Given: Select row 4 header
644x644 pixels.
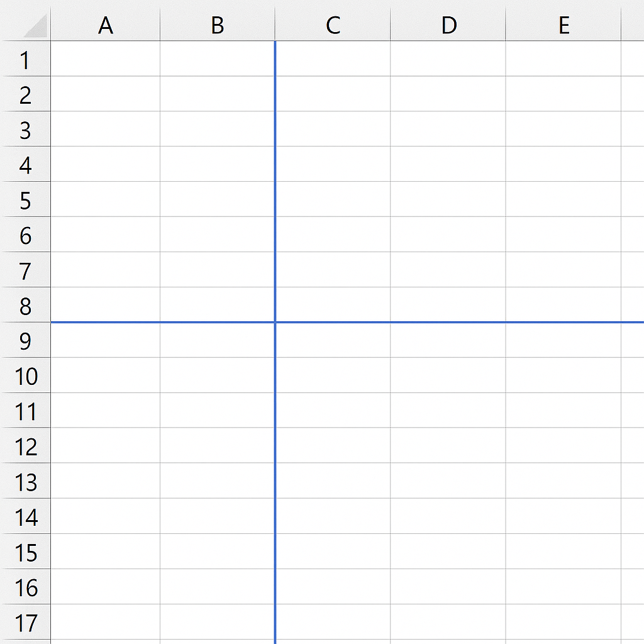Looking at the screenshot, I should (25, 164).
